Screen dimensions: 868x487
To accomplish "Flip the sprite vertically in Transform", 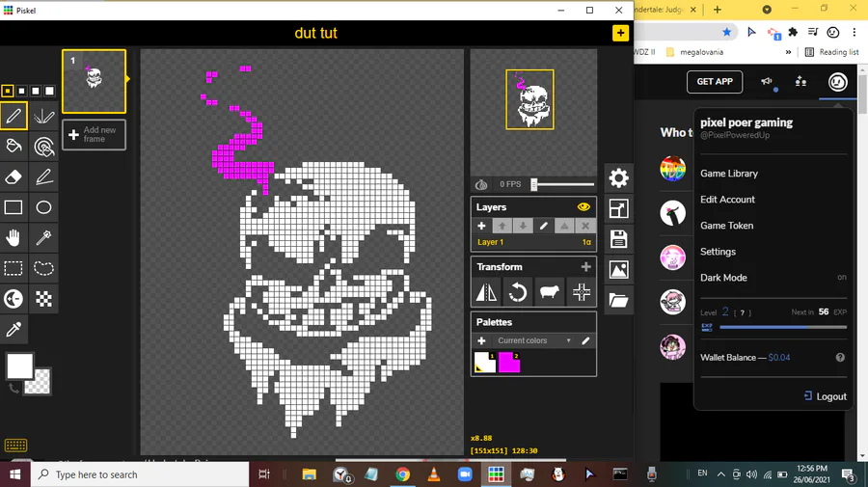I will [x=487, y=292].
